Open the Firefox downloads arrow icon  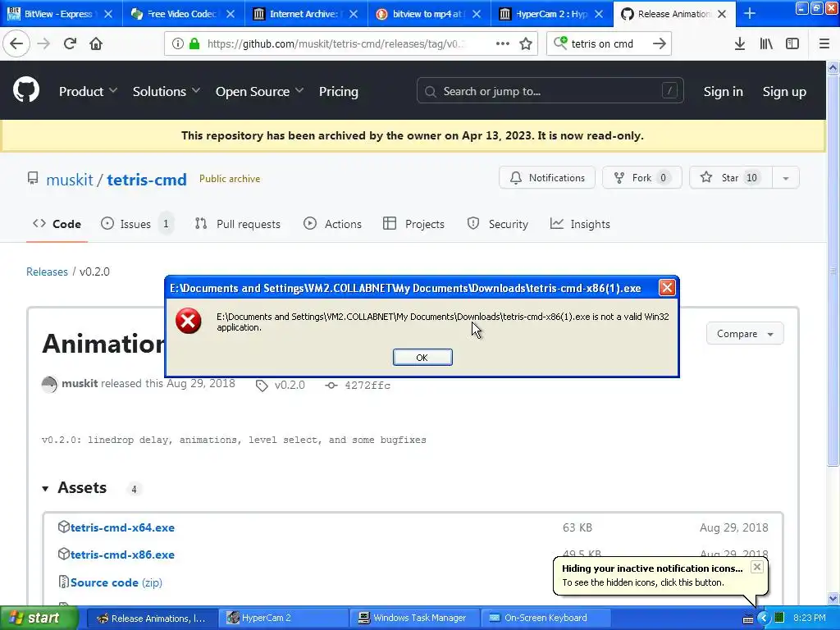click(x=740, y=44)
